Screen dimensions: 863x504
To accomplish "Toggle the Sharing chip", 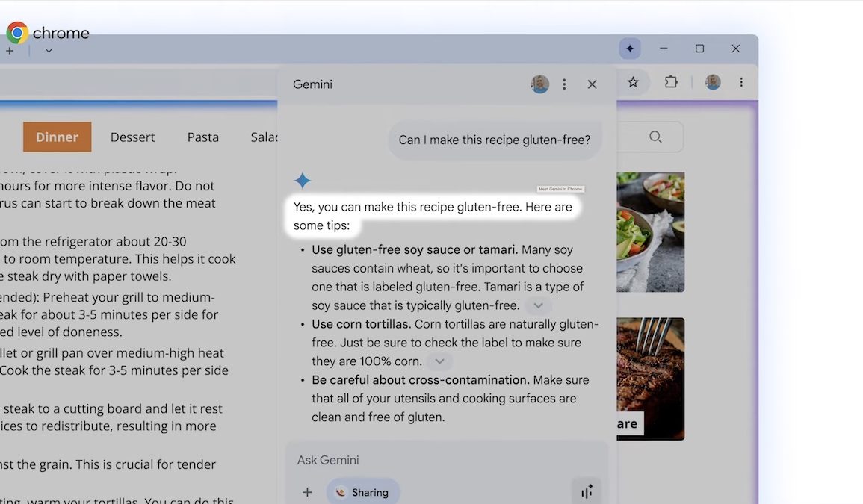I will point(362,492).
